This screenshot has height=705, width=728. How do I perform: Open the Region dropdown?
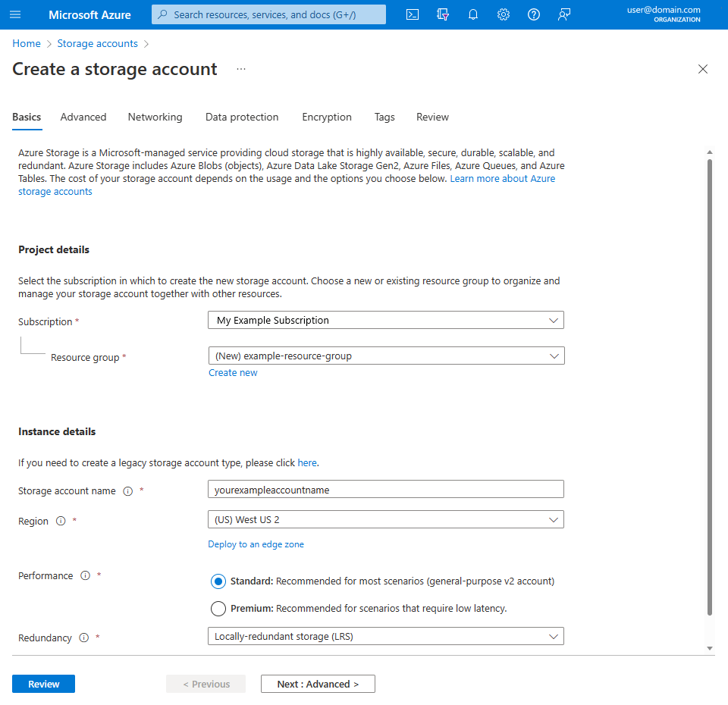point(386,520)
